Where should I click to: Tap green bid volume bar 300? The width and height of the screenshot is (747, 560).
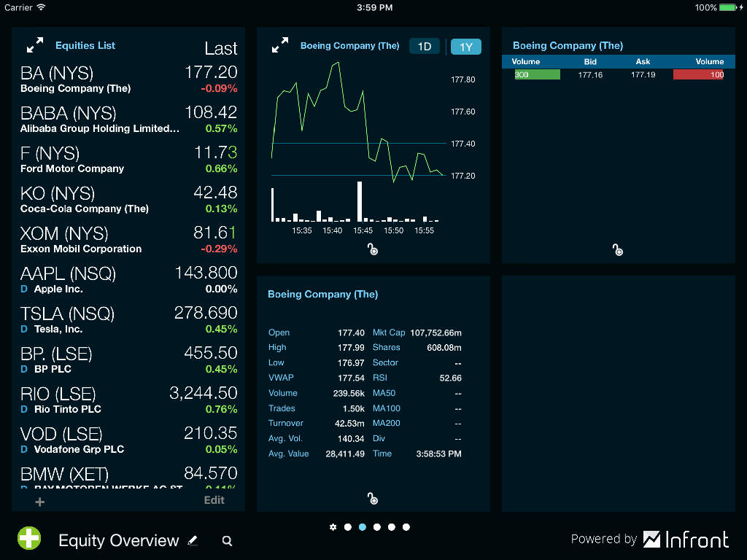click(538, 75)
